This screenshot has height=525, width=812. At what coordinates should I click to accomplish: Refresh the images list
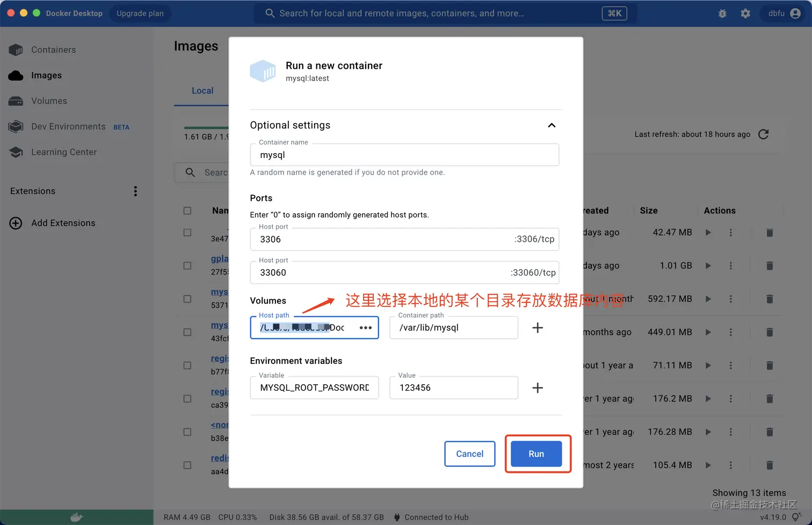(x=763, y=134)
